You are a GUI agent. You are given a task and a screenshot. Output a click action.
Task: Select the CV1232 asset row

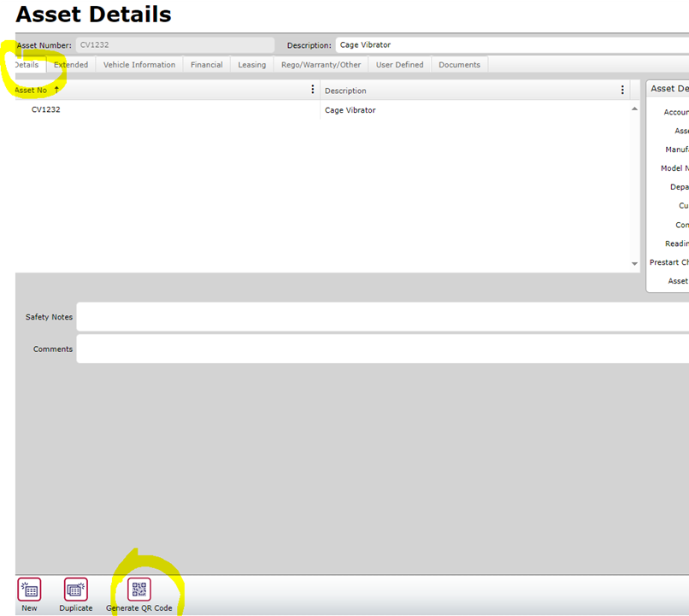[x=46, y=110]
